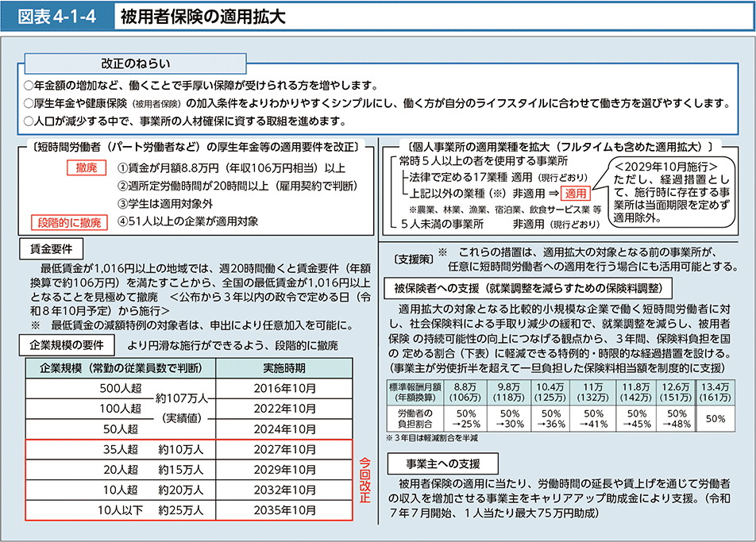This screenshot has width=756, height=542.
Task: Click the 改正のねらい heading box
Action: 136,63
